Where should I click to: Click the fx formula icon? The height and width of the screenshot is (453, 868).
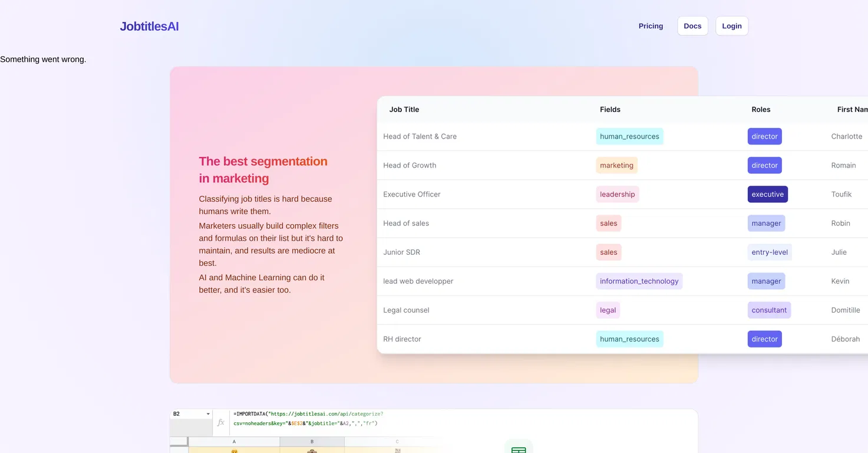[221, 422]
